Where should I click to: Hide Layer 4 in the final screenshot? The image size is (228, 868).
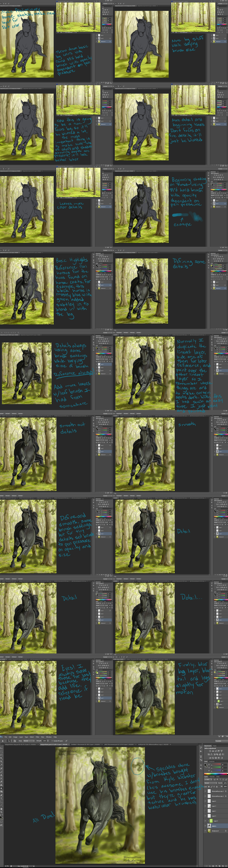click(x=205, y=816)
